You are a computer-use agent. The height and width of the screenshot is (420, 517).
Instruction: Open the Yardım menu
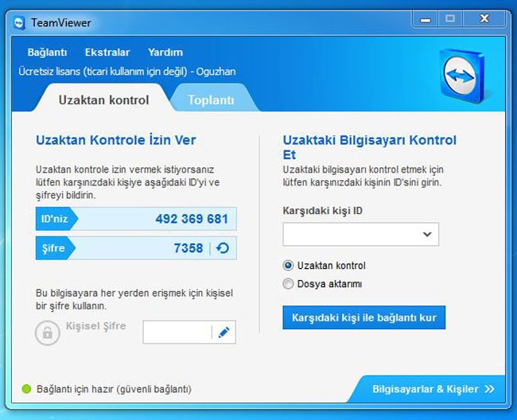[x=165, y=52]
